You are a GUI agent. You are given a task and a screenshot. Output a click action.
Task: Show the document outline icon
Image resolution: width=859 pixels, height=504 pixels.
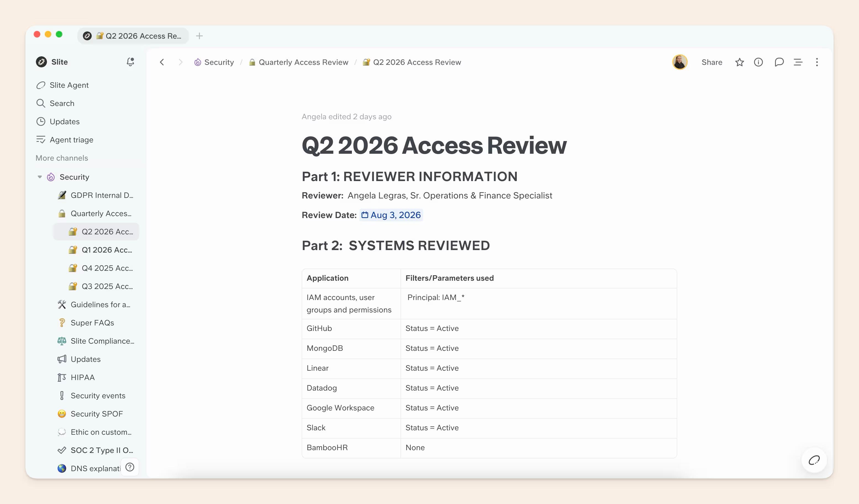[x=798, y=62]
